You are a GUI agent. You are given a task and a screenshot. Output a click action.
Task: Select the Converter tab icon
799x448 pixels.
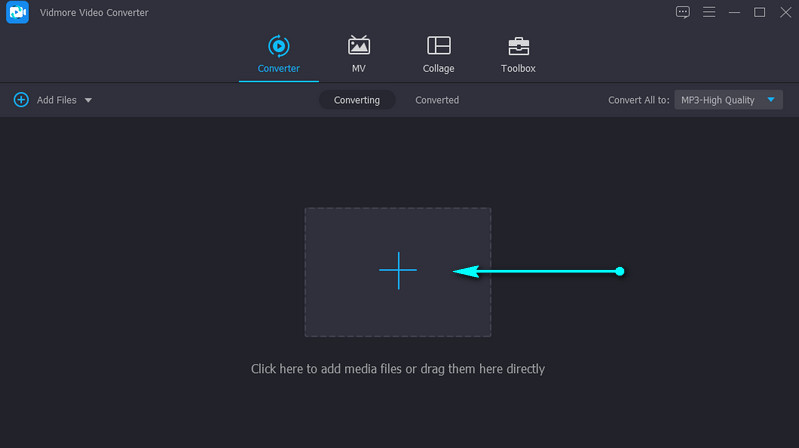coord(278,46)
